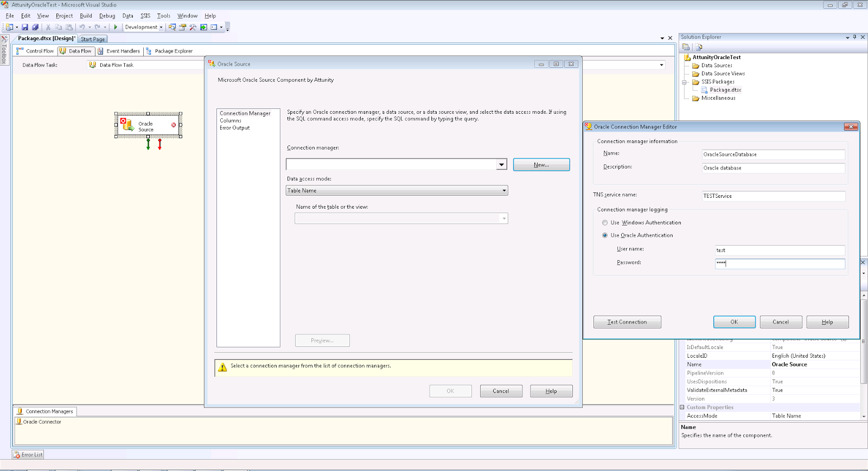This screenshot has height=471, width=868.
Task: Select AttunityOracleTest project node
Action: point(716,57)
